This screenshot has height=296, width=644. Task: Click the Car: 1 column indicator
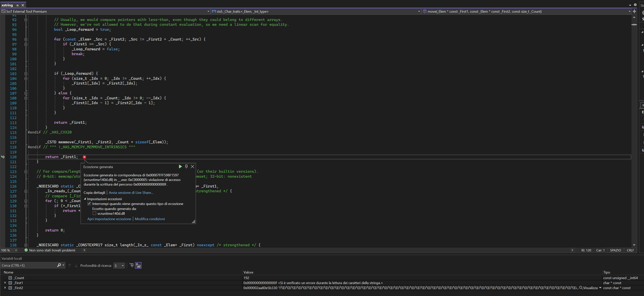click(x=600, y=250)
